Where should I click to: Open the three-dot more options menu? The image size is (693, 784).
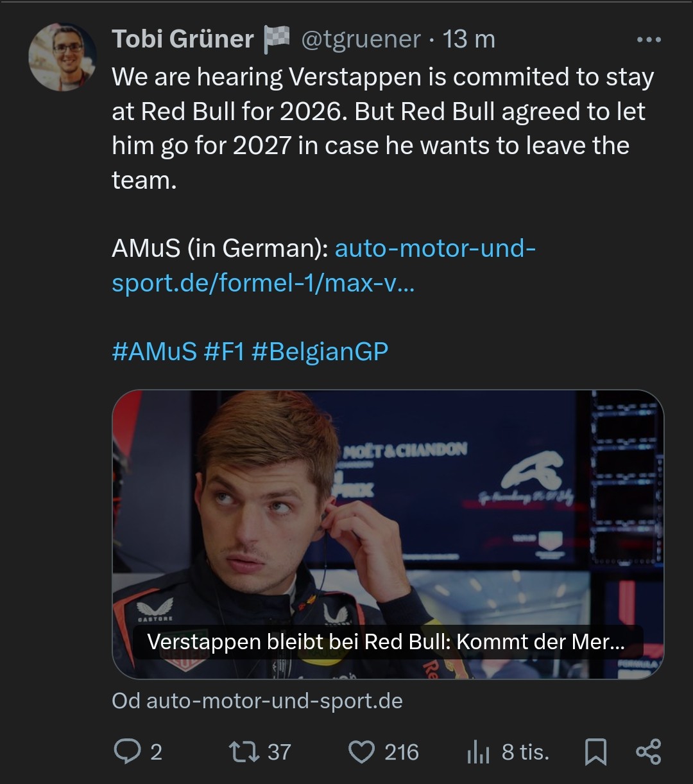(x=648, y=40)
